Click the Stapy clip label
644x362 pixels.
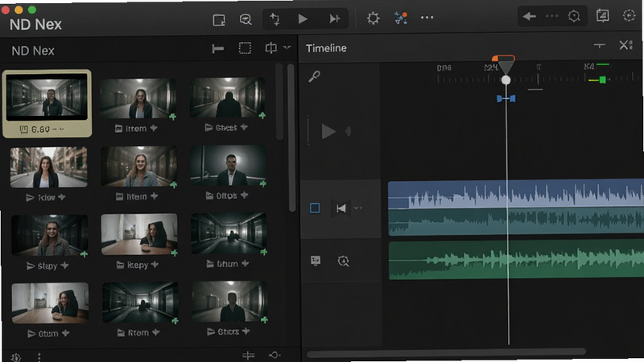coord(47,266)
